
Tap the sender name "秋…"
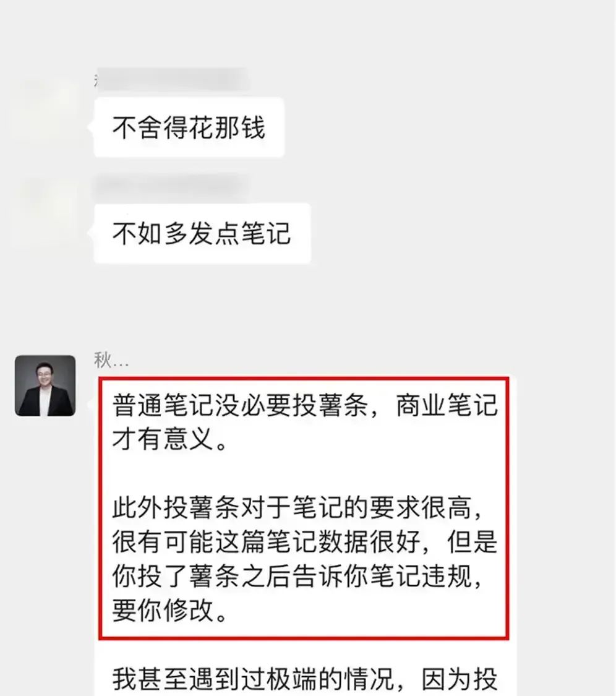111,361
